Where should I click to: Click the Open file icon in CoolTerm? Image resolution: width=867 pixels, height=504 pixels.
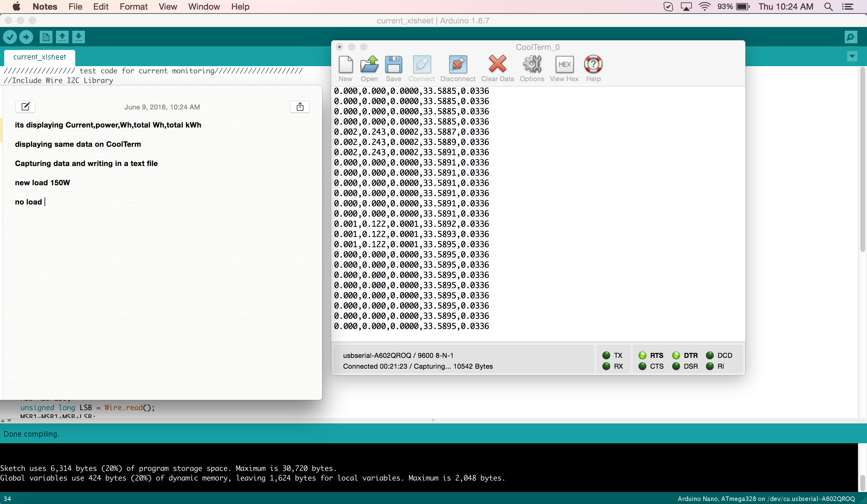click(368, 64)
